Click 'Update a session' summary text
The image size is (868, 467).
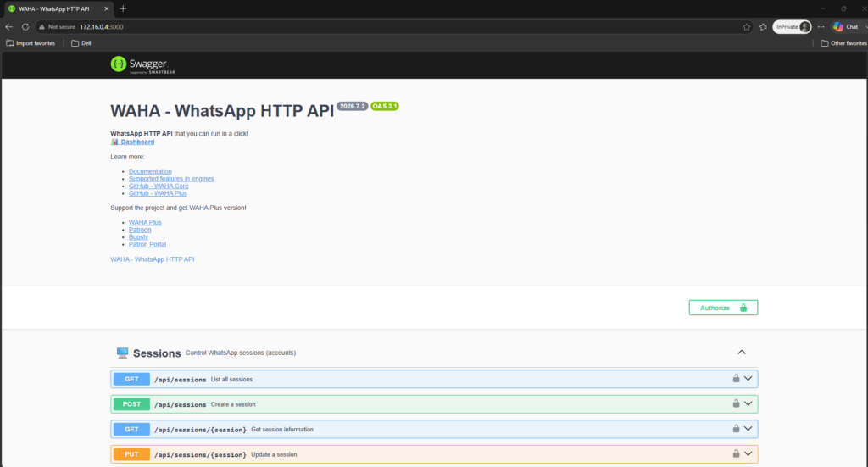click(x=274, y=454)
